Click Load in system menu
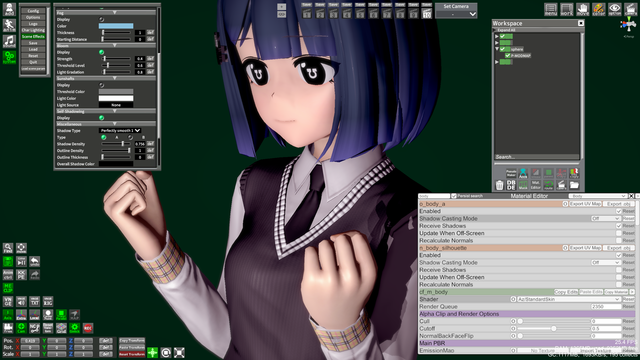The image size is (640, 360). pyautogui.click(x=33, y=49)
